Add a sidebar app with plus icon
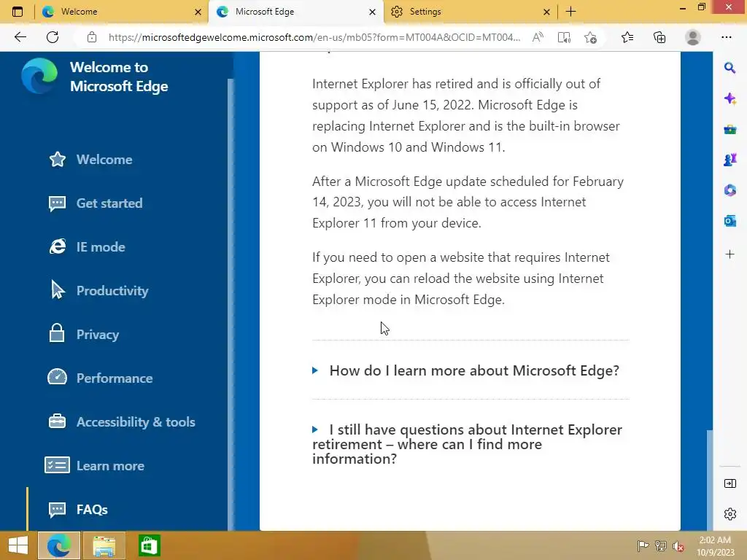This screenshot has width=747, height=560. 729,254
